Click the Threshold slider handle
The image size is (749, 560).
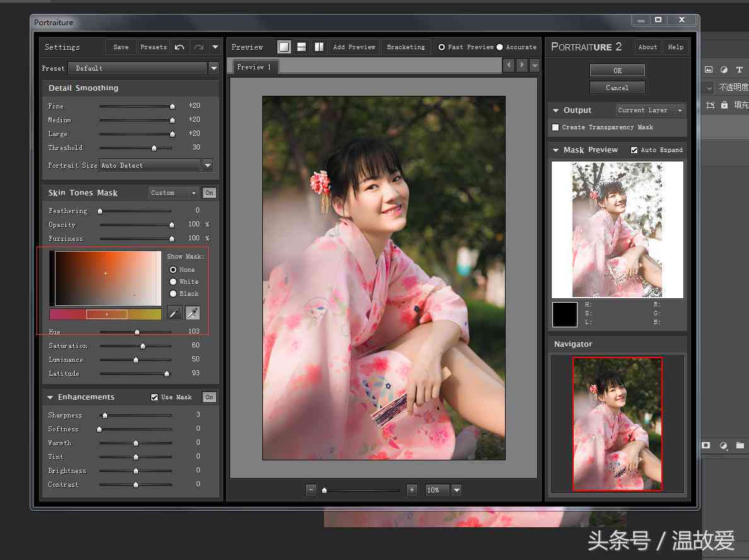pyautogui.click(x=154, y=148)
